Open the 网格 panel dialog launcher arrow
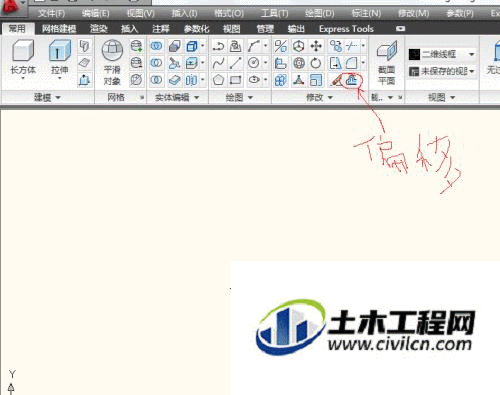The height and width of the screenshot is (395, 500). coord(142,98)
